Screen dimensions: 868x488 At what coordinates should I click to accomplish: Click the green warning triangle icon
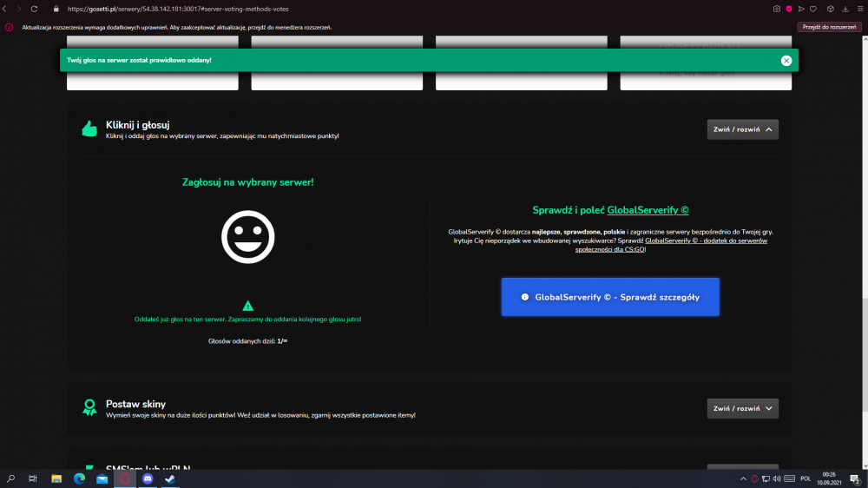(247, 306)
